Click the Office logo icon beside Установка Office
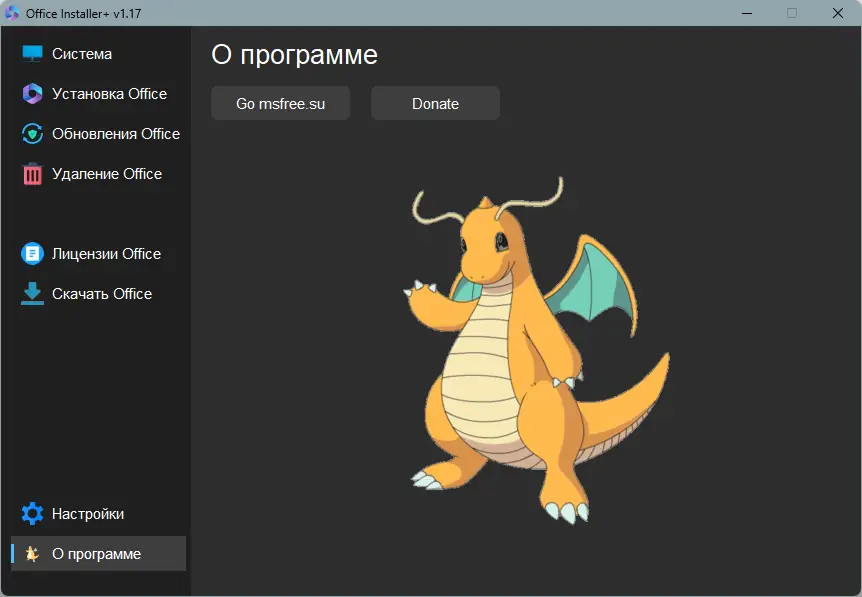This screenshot has width=862, height=597. [x=32, y=93]
